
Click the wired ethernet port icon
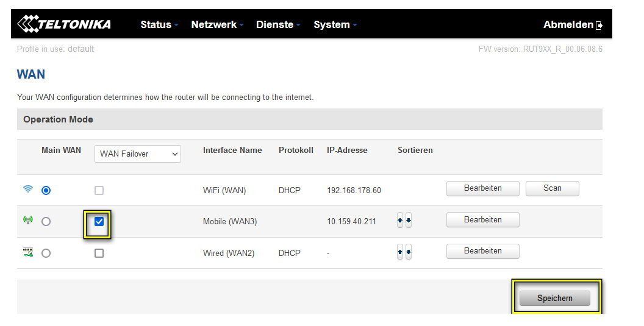(x=28, y=252)
